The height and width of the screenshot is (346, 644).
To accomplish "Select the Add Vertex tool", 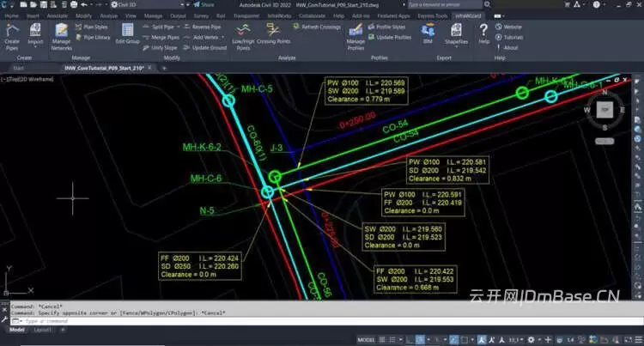I will click(201, 38).
